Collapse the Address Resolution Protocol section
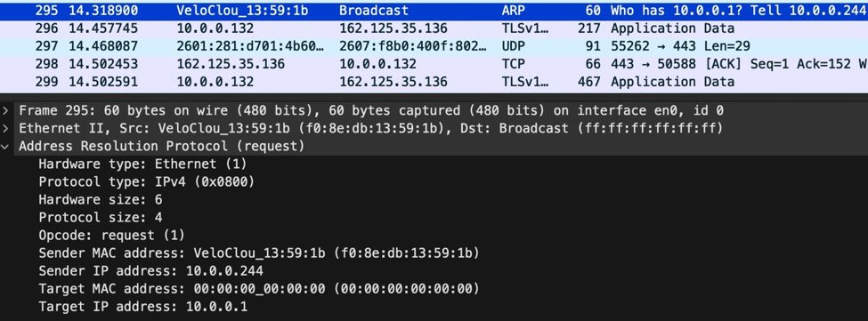The height and width of the screenshot is (321, 868). tap(5, 147)
